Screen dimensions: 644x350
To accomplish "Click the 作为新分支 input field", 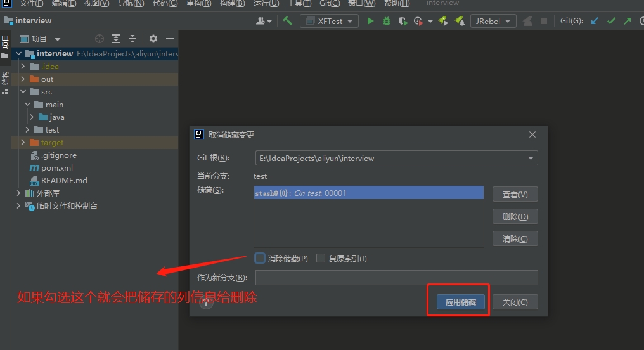I will click(396, 278).
